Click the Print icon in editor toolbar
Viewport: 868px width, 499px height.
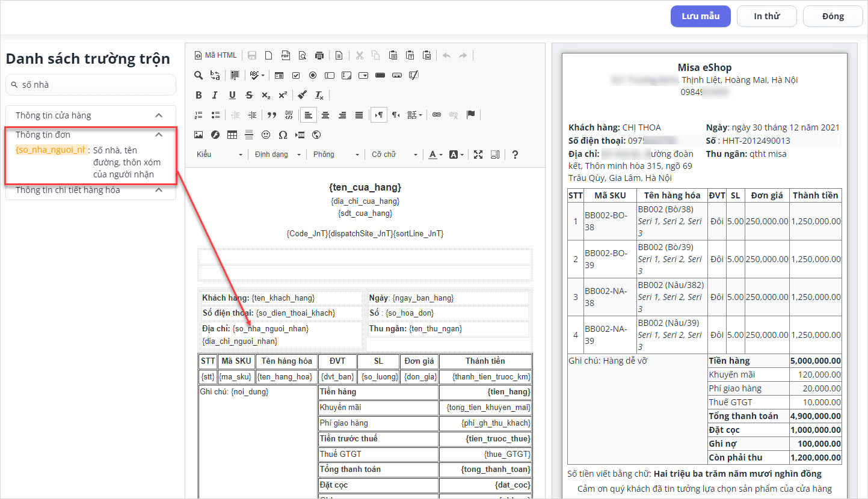[319, 55]
